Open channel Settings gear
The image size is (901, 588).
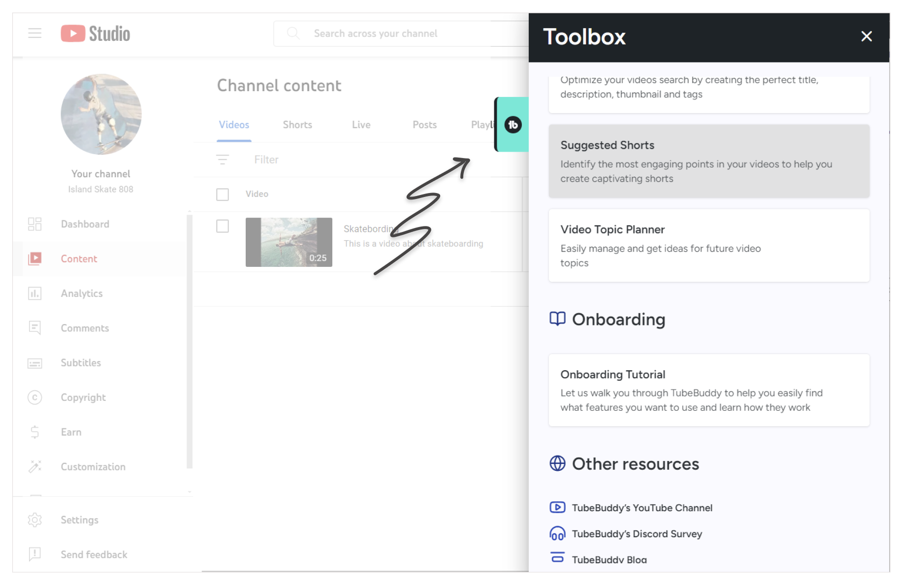coord(35,520)
